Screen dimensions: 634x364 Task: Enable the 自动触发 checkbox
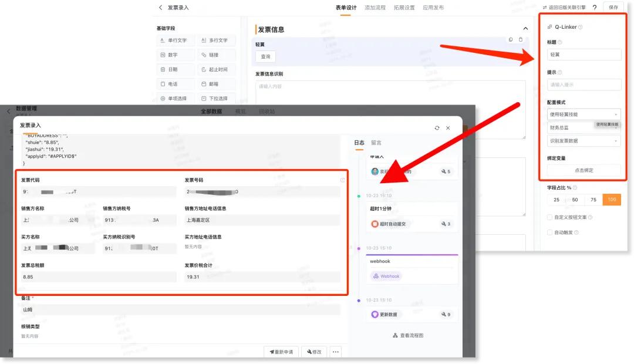click(549, 232)
